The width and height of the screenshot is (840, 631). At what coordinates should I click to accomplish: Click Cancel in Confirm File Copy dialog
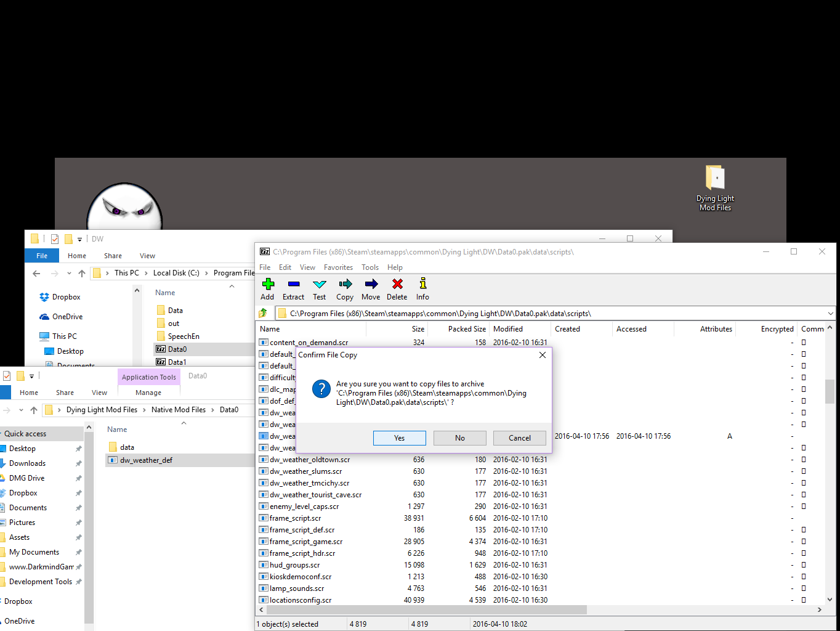point(520,438)
